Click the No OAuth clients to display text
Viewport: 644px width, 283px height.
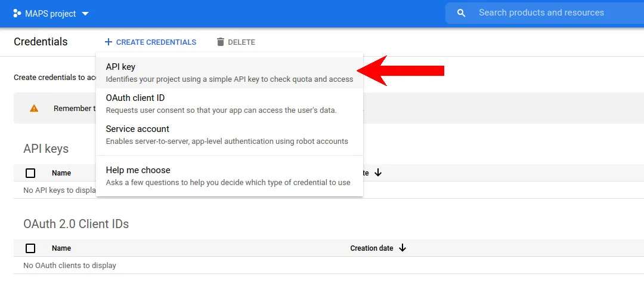coord(70,265)
